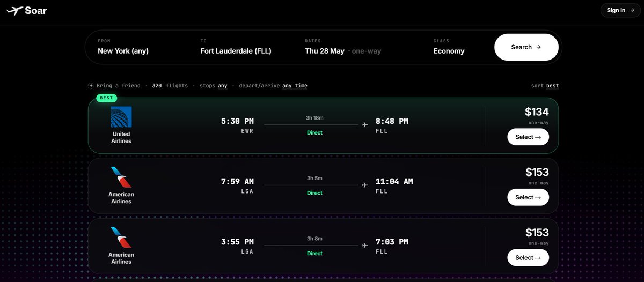Click the Sign in button
Viewport: 644px width, 282px height.
click(x=620, y=10)
